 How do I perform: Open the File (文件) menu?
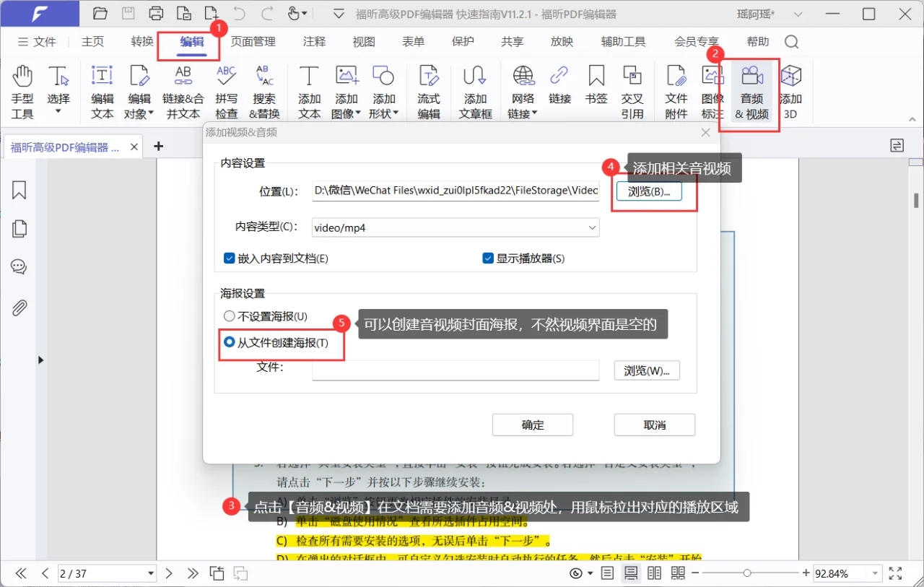pyautogui.click(x=37, y=42)
